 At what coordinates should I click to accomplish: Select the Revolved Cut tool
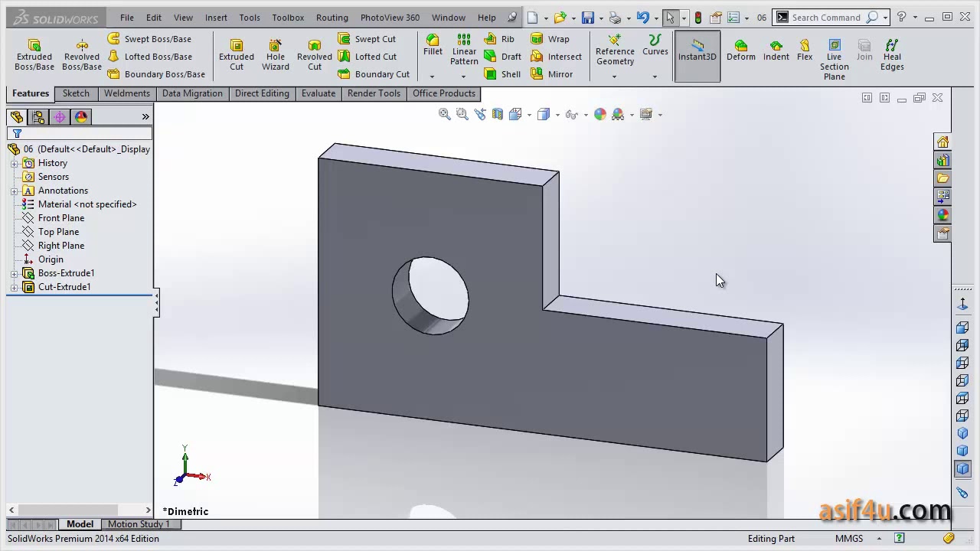coord(315,55)
